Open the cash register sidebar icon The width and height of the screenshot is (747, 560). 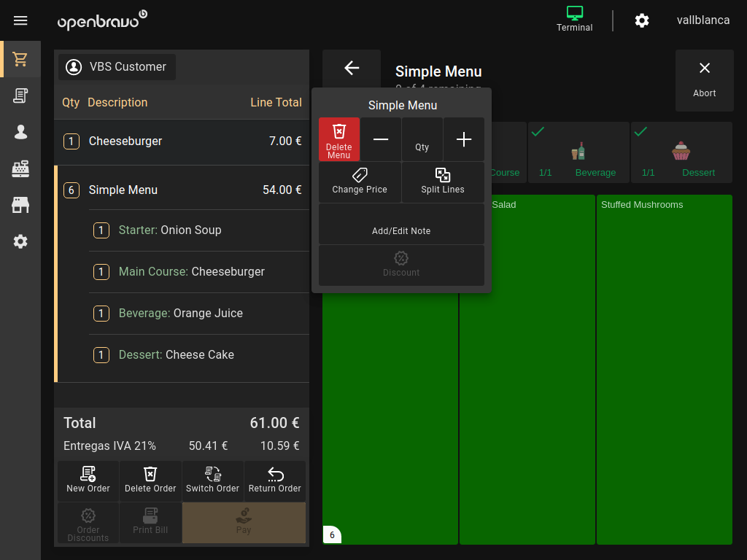point(20,168)
